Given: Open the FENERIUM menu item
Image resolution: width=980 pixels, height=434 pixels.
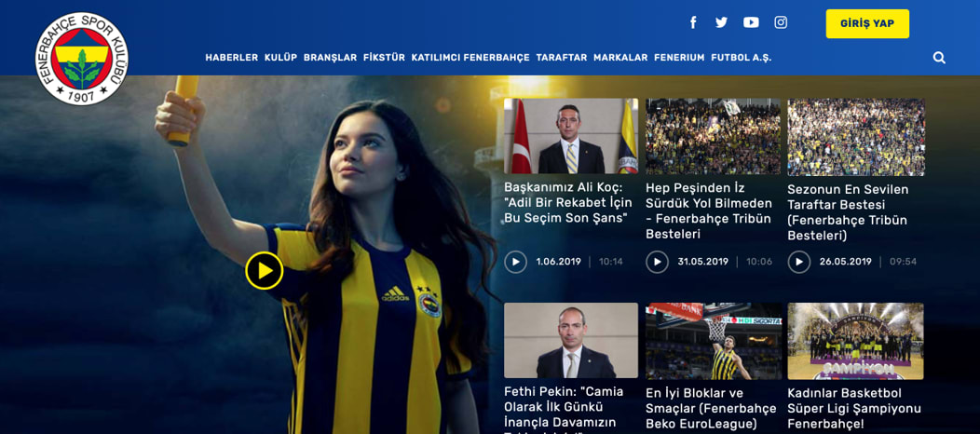Looking at the screenshot, I should (679, 58).
